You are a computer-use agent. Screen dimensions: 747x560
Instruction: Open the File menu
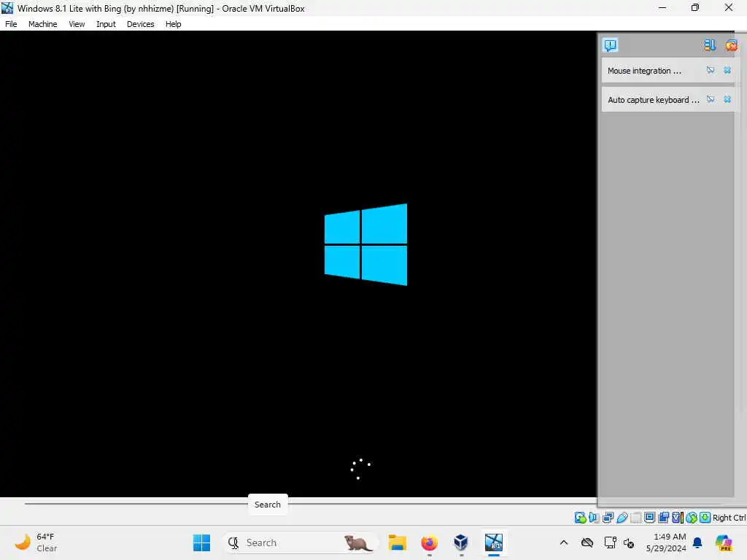tap(11, 24)
